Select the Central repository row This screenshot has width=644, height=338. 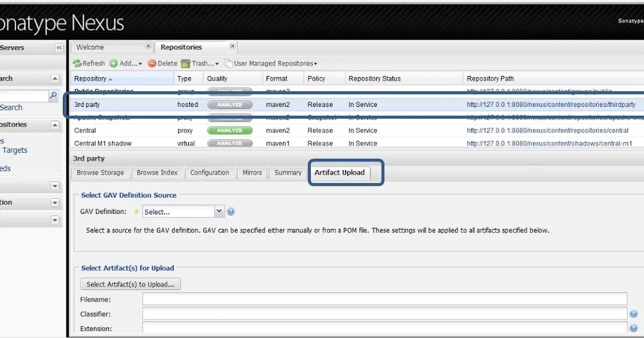click(x=357, y=130)
